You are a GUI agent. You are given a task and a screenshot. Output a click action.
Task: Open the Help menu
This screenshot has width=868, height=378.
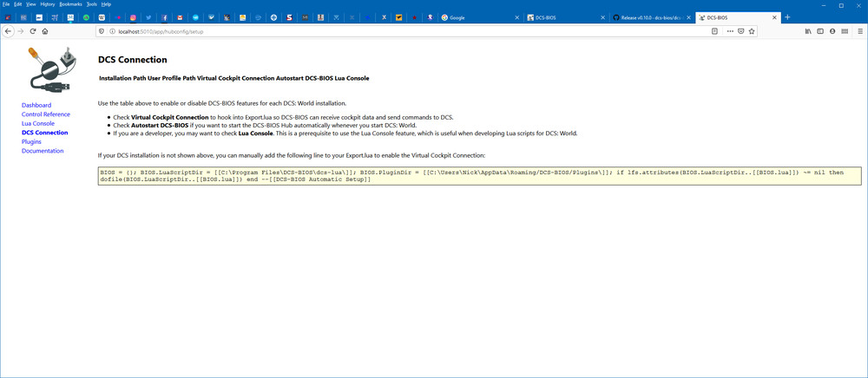(106, 3)
